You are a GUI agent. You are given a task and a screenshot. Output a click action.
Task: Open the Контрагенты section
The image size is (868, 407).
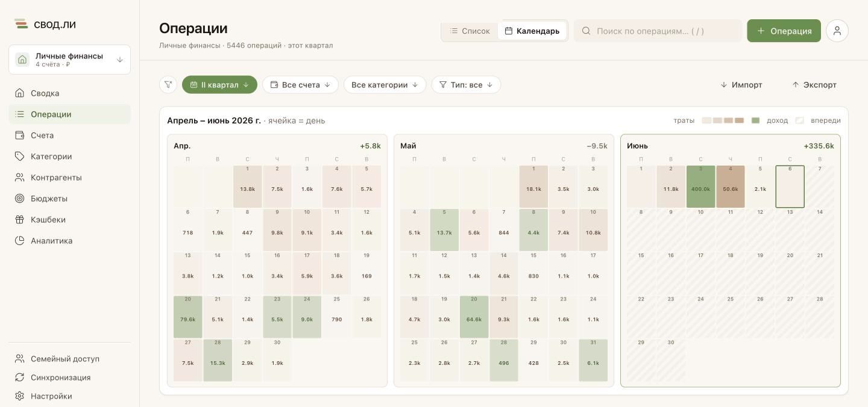69,178
